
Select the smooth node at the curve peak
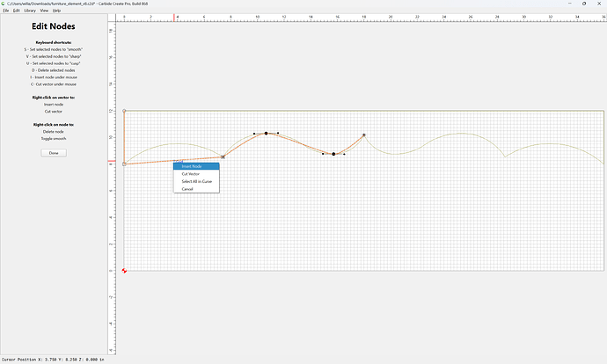tap(266, 133)
